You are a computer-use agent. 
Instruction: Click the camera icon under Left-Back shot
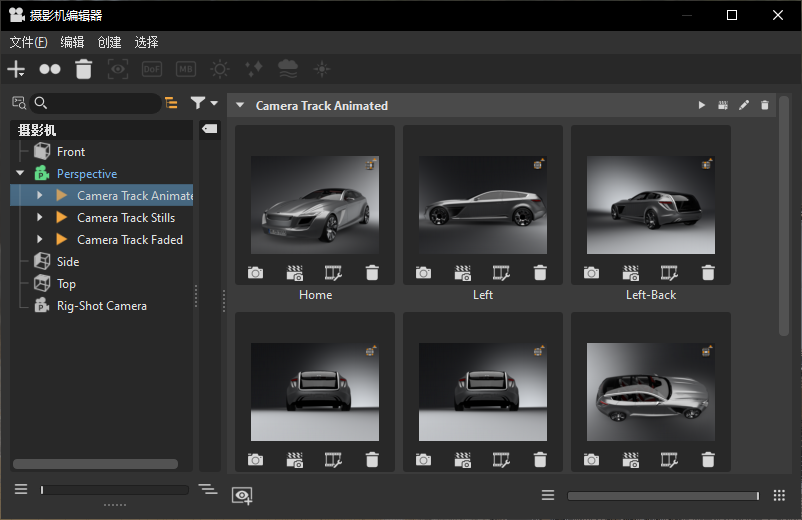pos(591,273)
